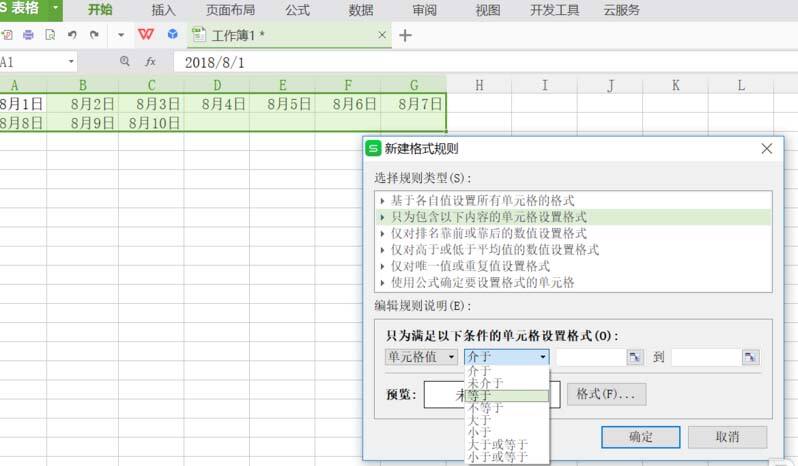The width and height of the screenshot is (798, 466).
Task: Click cell containing 8月4日
Action: [x=217, y=104]
